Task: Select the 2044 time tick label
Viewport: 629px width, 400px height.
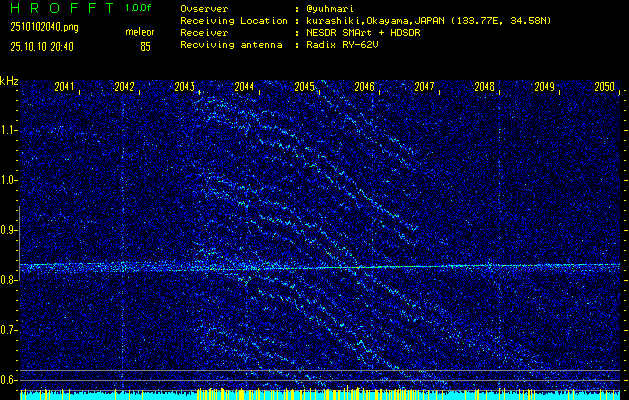Action: (x=244, y=87)
